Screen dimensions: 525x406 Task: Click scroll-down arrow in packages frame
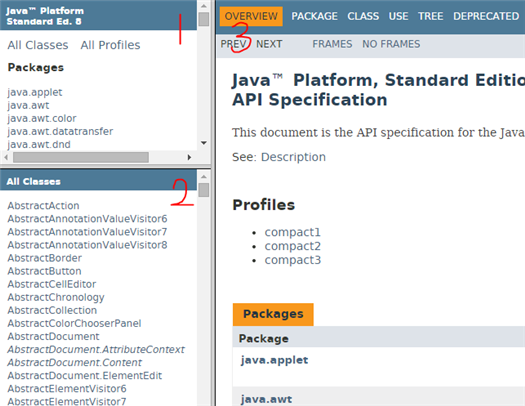(x=204, y=143)
